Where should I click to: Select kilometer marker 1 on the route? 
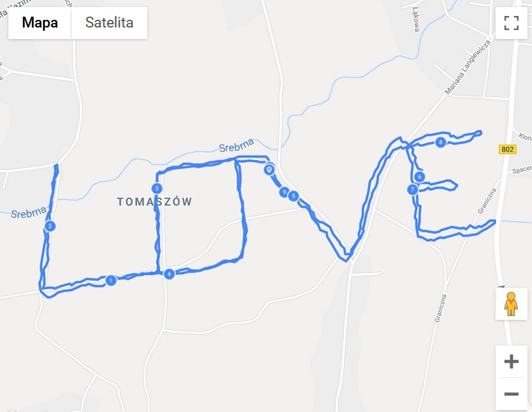click(111, 280)
